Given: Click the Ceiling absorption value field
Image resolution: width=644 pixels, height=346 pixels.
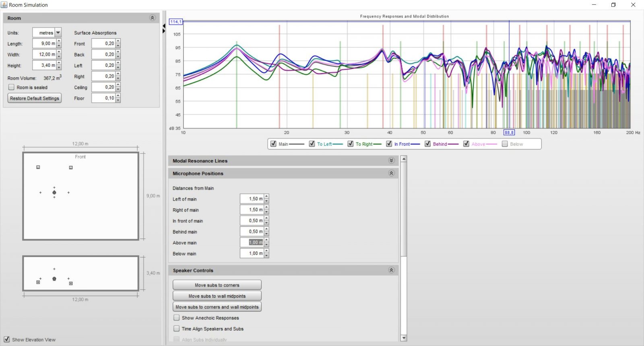Looking at the screenshot, I should coord(103,87).
